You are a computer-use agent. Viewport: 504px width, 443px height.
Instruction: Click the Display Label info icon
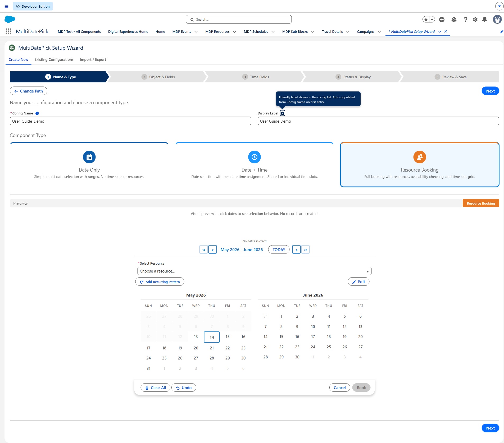[283, 113]
